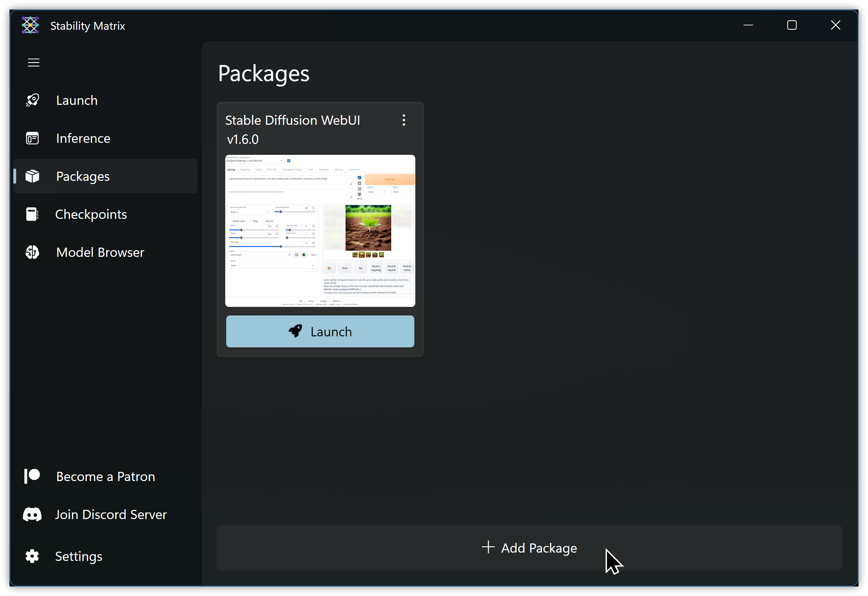Follow the Become a Patron link

point(105,476)
